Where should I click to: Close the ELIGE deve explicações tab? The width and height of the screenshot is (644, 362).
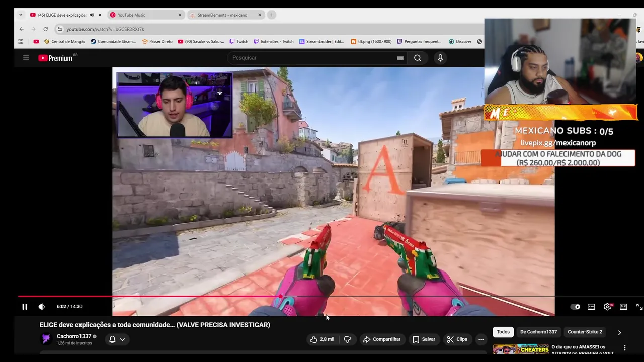click(100, 15)
